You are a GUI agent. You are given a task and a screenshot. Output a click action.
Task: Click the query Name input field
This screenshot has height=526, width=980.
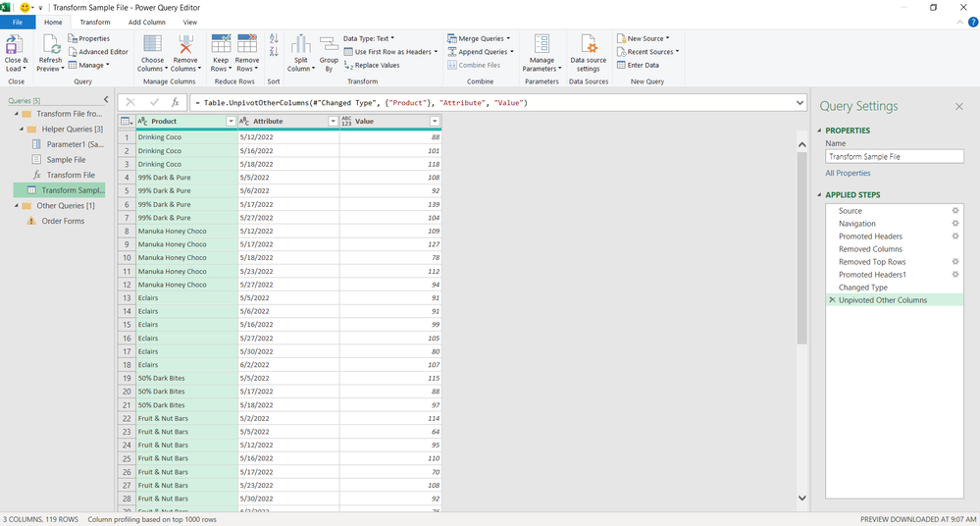(894, 156)
